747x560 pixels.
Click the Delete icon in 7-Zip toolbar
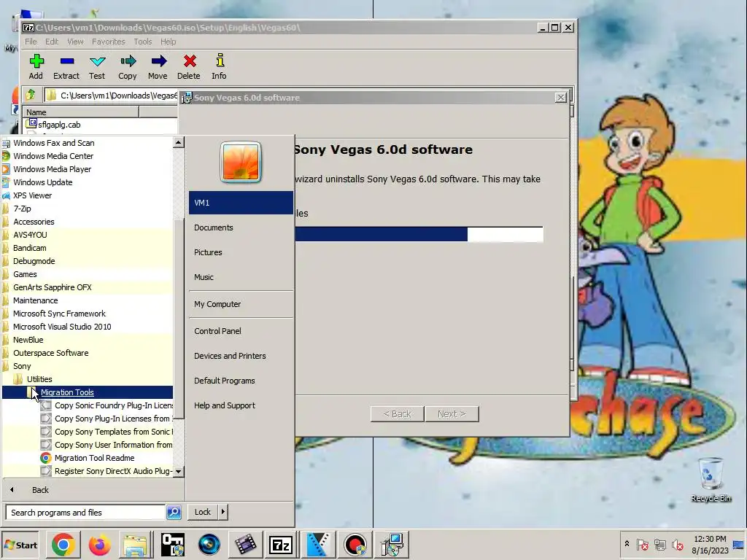click(x=189, y=66)
